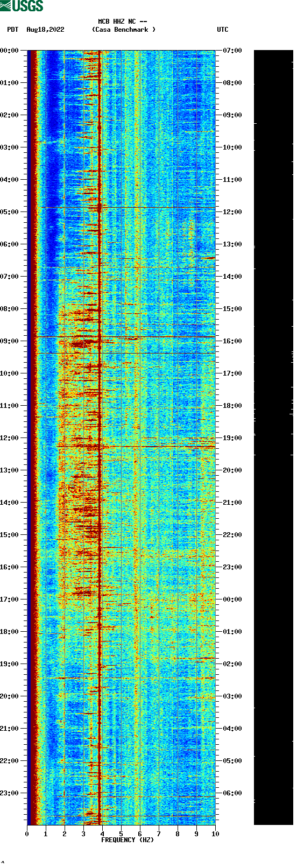Image resolution: width=297 pixels, height=868 pixels.
Task: Click the PDT axis label 01:00
Action: [10, 83]
